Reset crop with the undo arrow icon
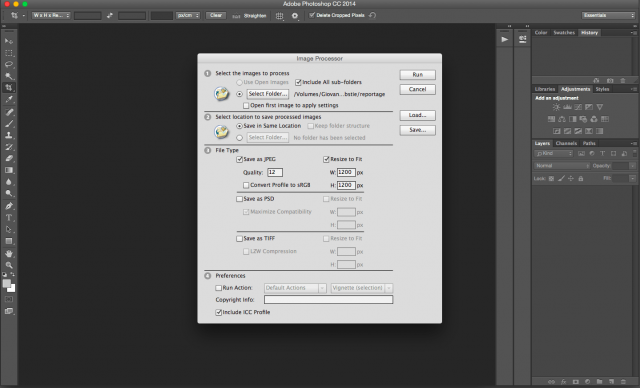 point(372,16)
